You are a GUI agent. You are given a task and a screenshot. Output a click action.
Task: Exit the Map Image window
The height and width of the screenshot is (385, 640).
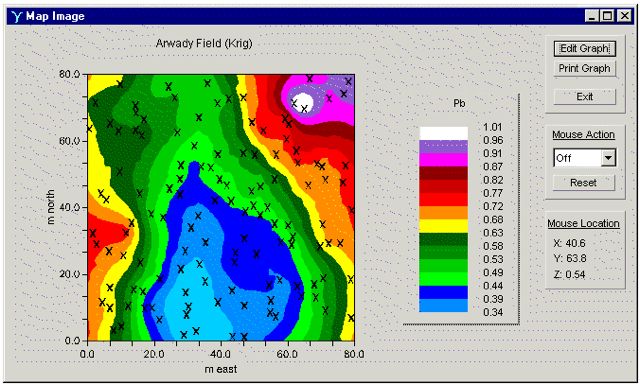pyautogui.click(x=584, y=97)
